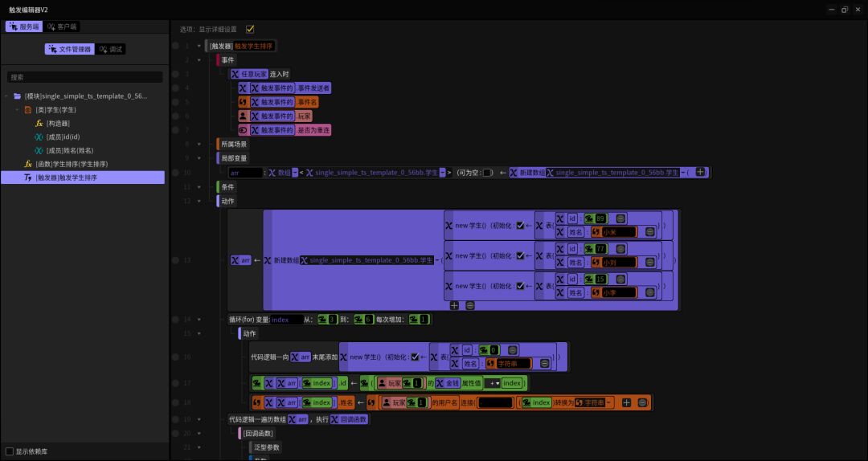The width and height of the screenshot is (868, 461).
Task: Select the constructor function icon [构造器]
Action: tap(39, 124)
